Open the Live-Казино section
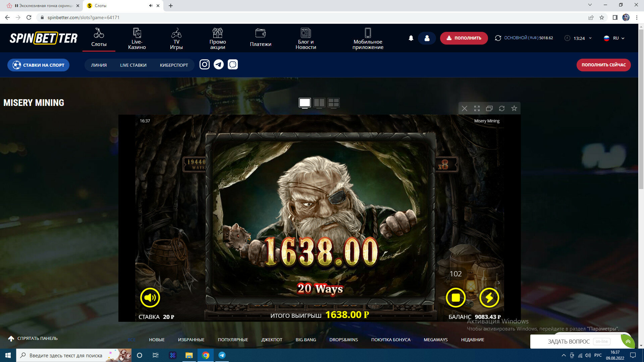Screen dimensions: 644x362 tap(137, 38)
